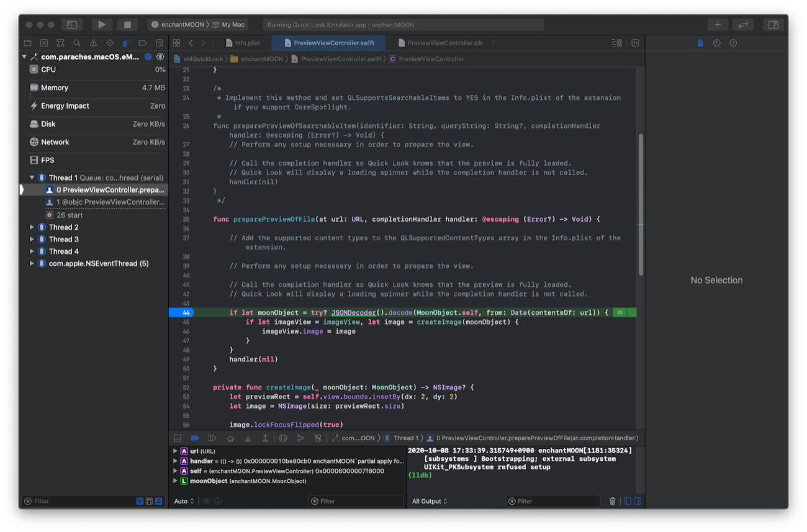Continue program execution
The height and width of the screenshot is (532, 807).
pos(212,438)
